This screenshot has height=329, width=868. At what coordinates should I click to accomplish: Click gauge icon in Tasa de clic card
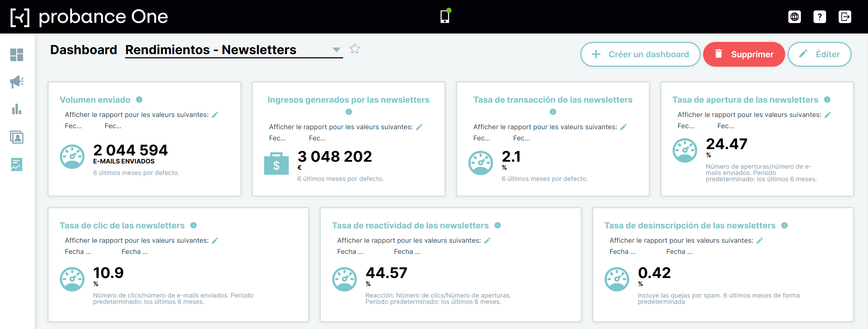point(72,279)
